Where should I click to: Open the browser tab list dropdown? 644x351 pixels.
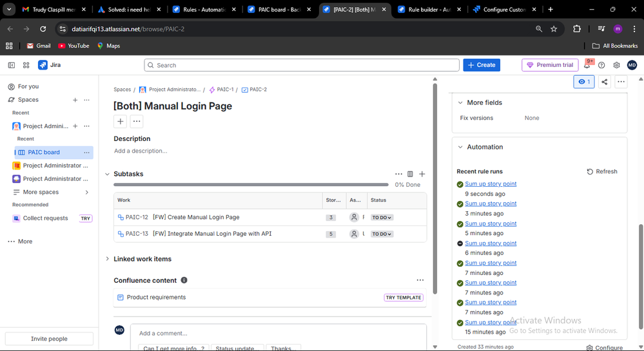point(8,9)
